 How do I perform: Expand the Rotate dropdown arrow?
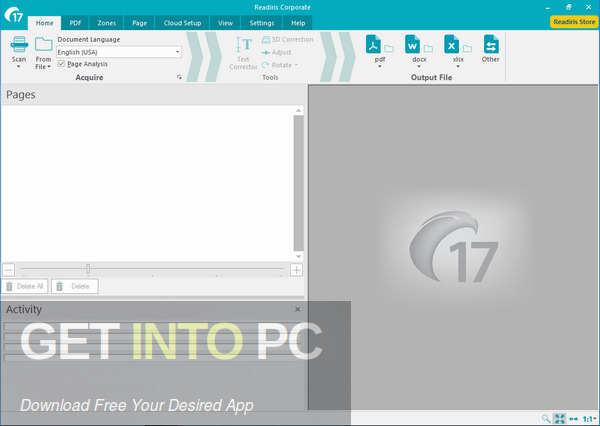point(296,65)
